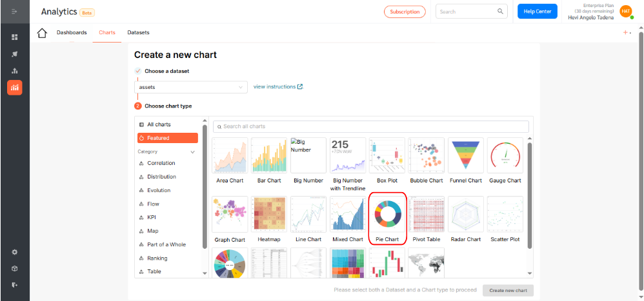Click the logout icon at sidebar bottom
Viewport: 644px width, 301px height.
click(15, 285)
